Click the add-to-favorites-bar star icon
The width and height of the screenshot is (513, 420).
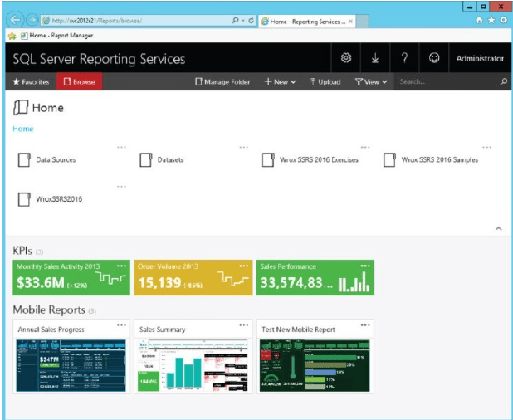click(12, 36)
